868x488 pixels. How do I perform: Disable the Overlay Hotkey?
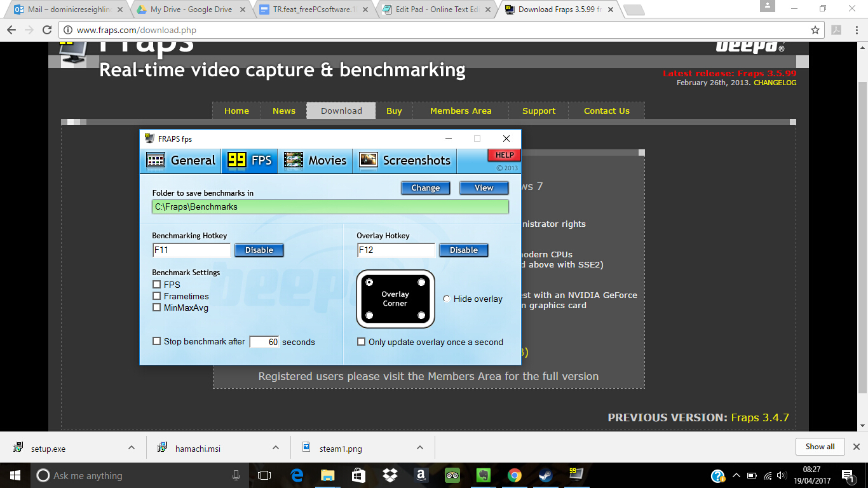pos(464,250)
